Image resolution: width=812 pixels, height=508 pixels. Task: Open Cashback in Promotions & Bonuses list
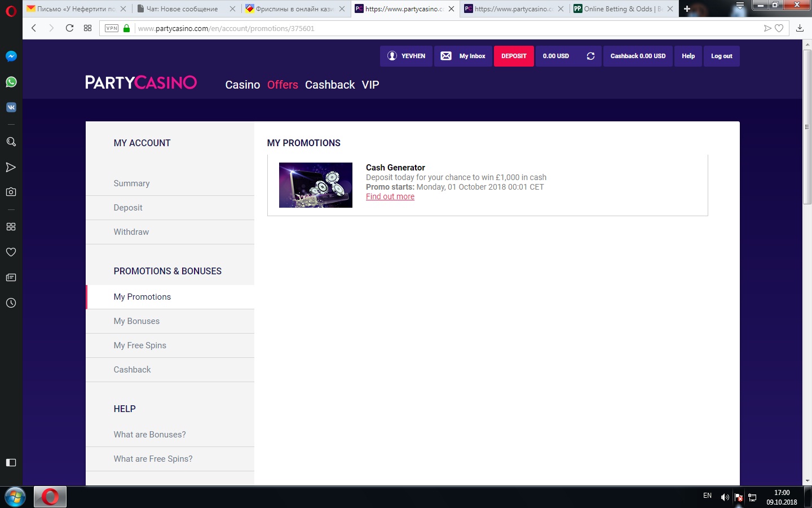170,370
